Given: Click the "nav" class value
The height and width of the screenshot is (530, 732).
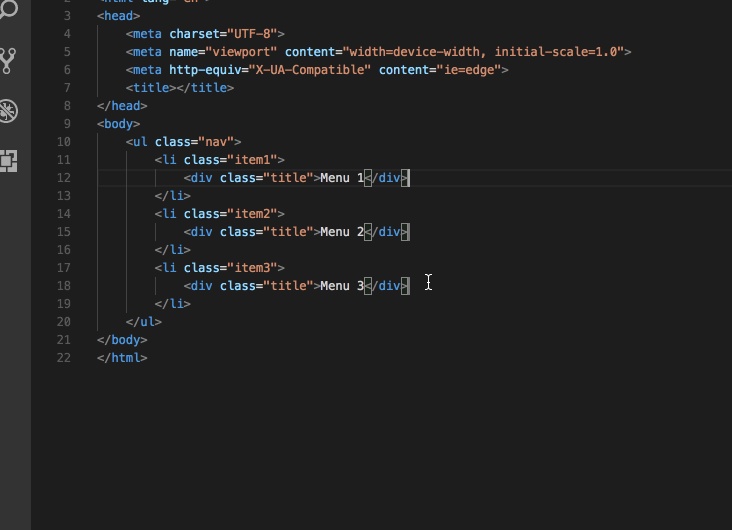Looking at the screenshot, I should coord(216,142).
